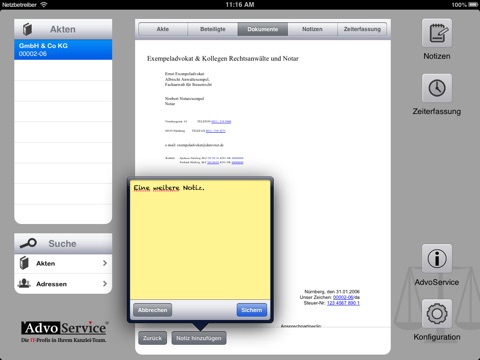This screenshot has height=360, width=480.
Task: Open the Zeiterfassung clock icon
Action: click(x=437, y=88)
